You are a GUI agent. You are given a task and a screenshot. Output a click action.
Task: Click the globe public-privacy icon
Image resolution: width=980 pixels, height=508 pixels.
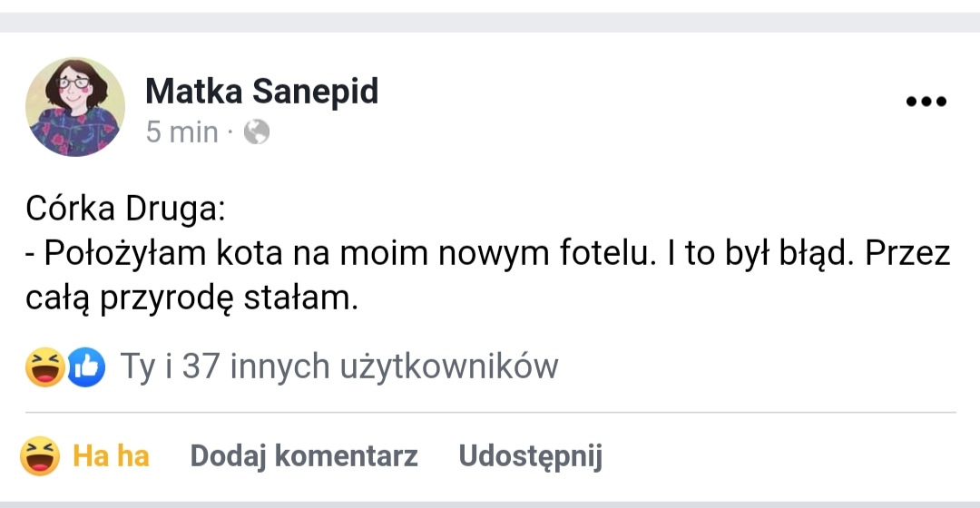257,132
